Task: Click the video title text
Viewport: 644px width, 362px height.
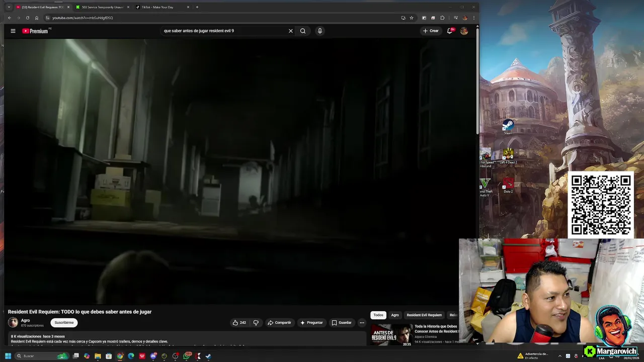Action: [79, 312]
